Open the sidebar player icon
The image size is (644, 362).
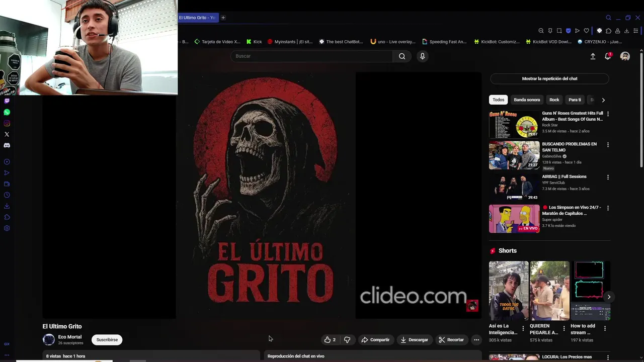click(7, 162)
